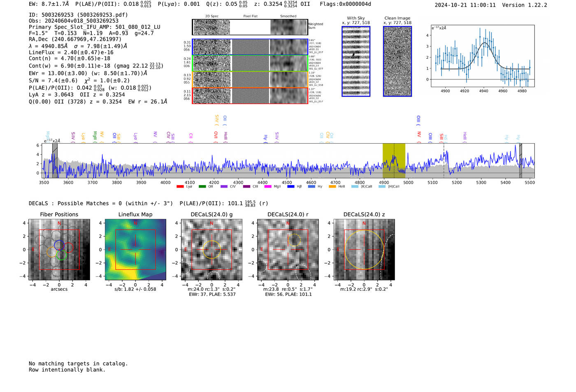Click the EWr: 56, PLAE: 101.1 caption
This screenshot has width=576, height=392.
click(288, 295)
